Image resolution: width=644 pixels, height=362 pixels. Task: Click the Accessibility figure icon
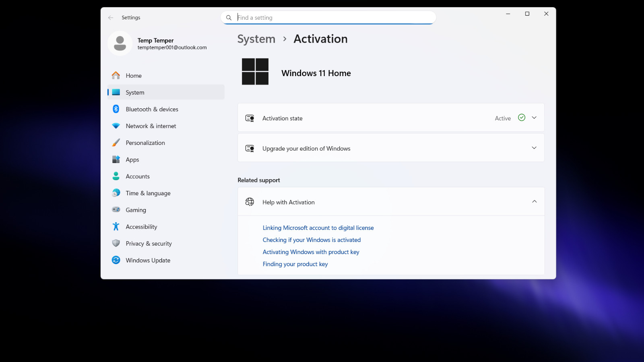coord(116,226)
